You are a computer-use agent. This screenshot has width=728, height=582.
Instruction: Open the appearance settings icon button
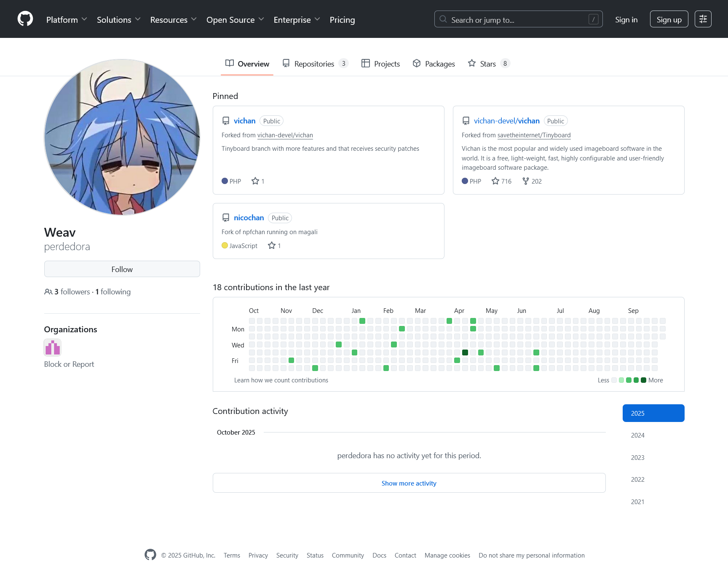703,19
